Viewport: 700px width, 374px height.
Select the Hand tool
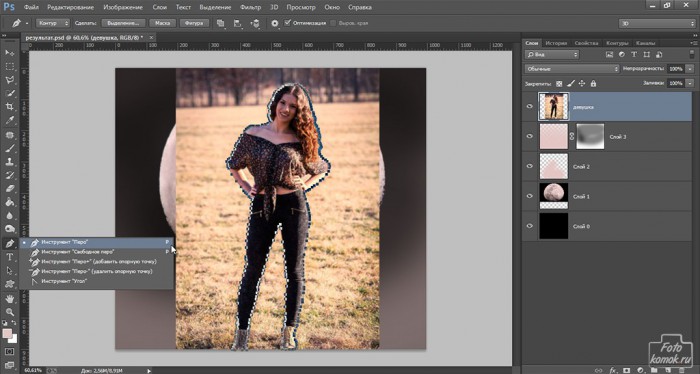click(9, 299)
